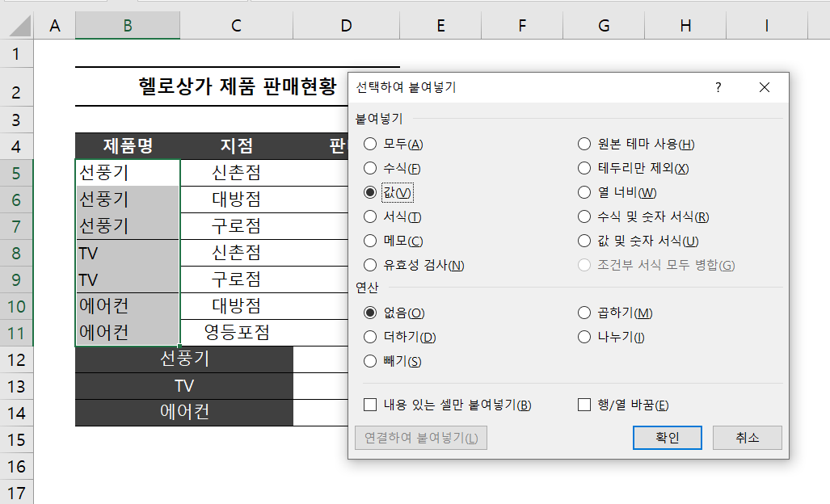The width and height of the screenshot is (830, 504).
Task: Click the dark 에어컨 summary cell in row 14
Action: [184, 413]
